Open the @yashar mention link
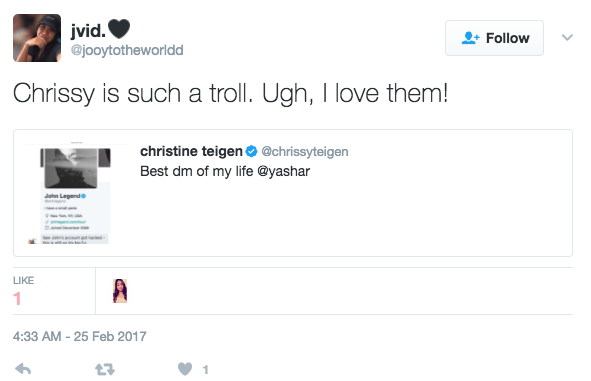Viewport: 591px width, 381px height. click(283, 171)
